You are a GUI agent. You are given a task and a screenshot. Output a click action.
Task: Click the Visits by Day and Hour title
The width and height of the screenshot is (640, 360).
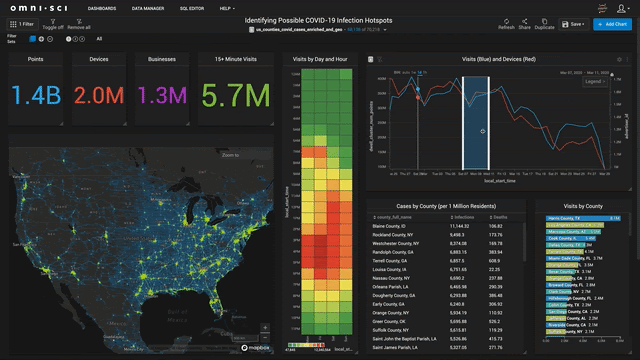[320, 59]
